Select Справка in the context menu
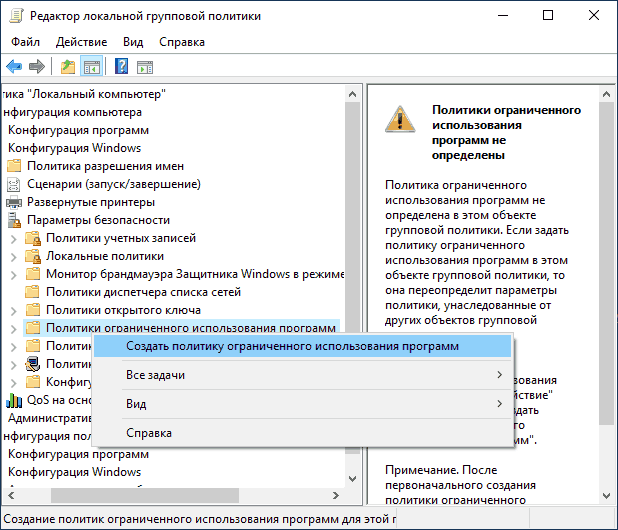618x530 pixels. 303,433
